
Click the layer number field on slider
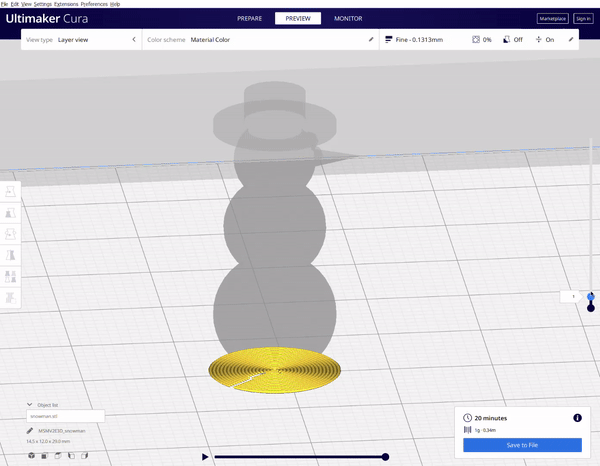(573, 296)
